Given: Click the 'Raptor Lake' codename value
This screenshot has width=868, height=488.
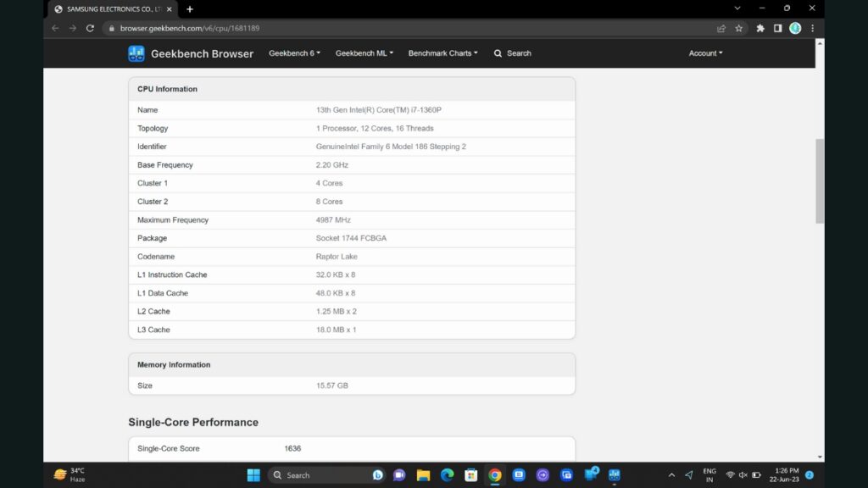Looking at the screenshot, I should click(337, 257).
